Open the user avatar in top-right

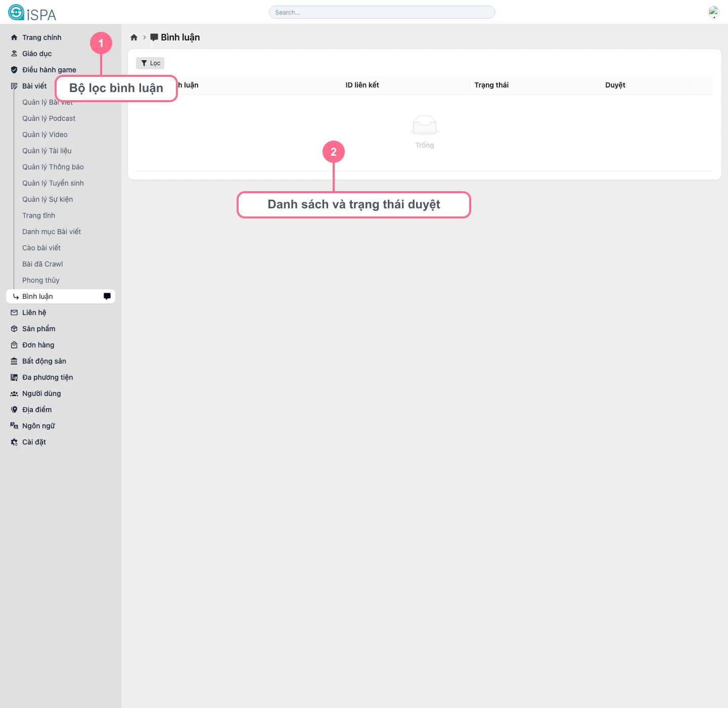(713, 12)
